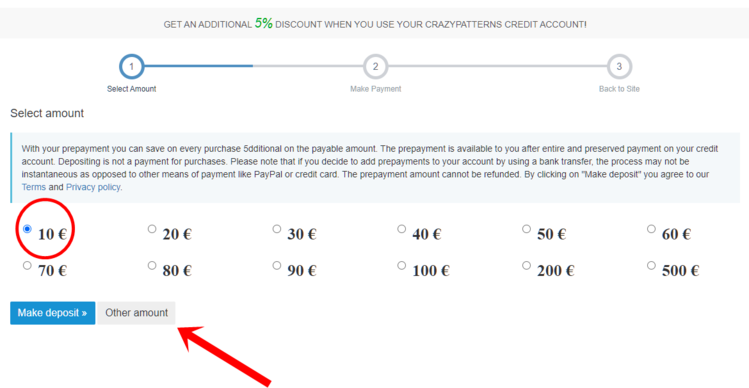Open the Other amount option

click(x=137, y=313)
